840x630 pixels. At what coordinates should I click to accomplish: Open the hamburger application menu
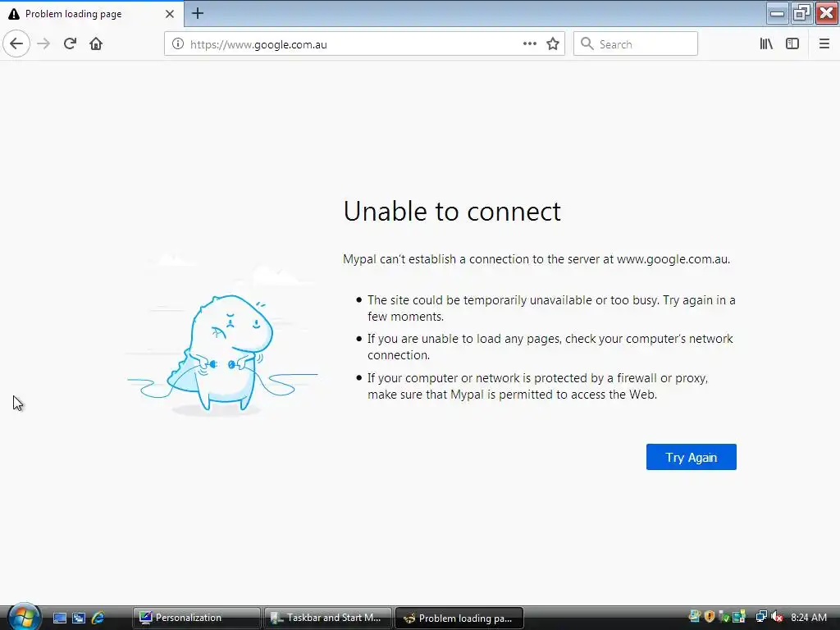[824, 44]
